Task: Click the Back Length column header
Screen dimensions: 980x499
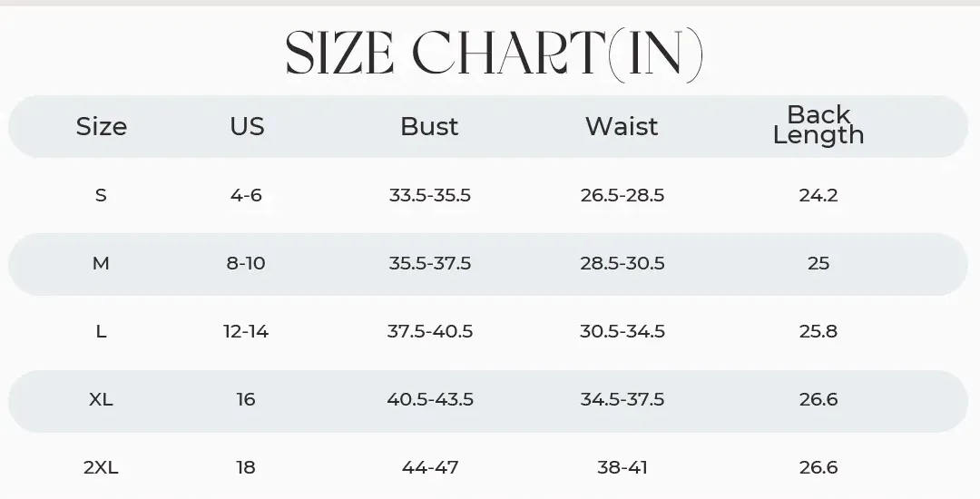Action: pos(818,125)
